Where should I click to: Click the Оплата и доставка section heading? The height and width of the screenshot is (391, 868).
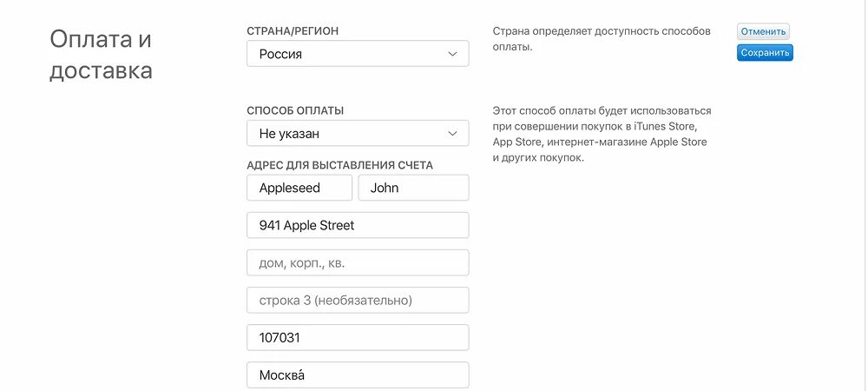coord(101,56)
